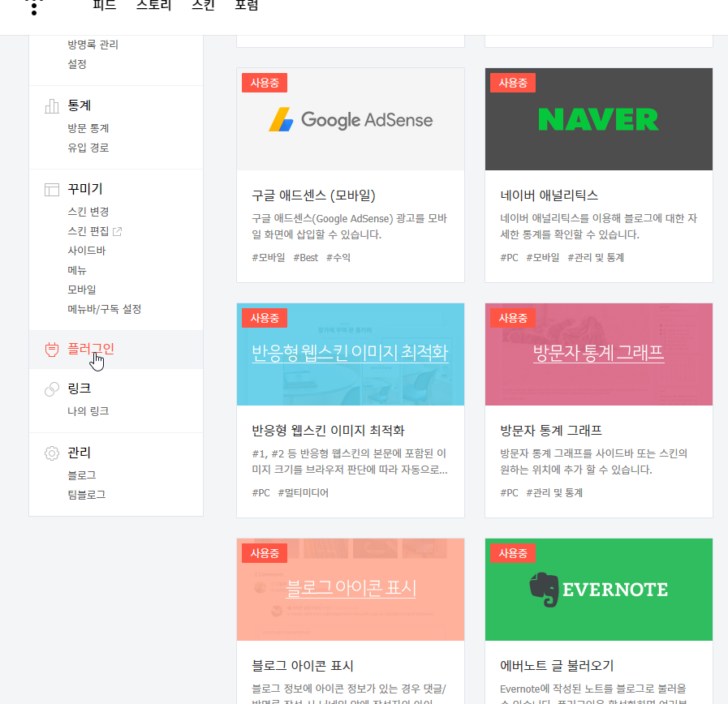728x704 pixels.
Task: Go to the 피드 top menu
Action: 105,5
